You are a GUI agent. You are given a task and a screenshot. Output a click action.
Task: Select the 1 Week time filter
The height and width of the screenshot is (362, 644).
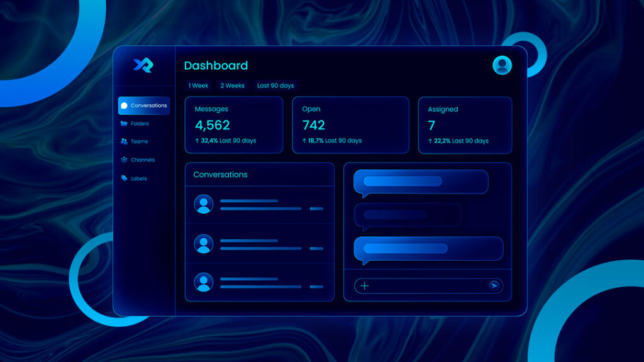[x=198, y=85]
